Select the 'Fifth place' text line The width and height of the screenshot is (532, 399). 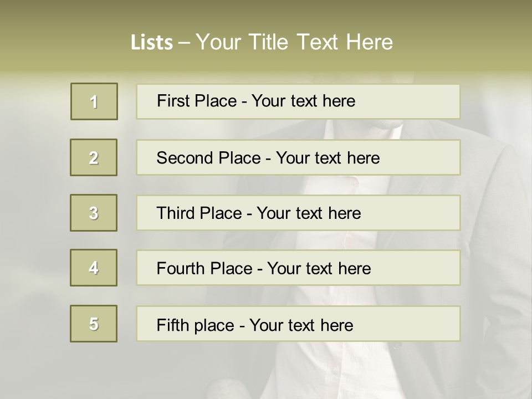point(255,325)
